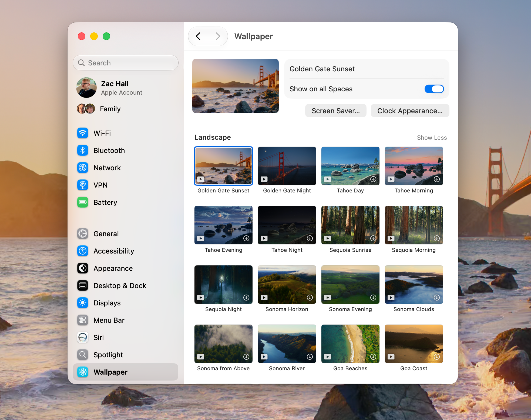
Task: Choose the Tahoe Morning wallpaper thumbnail
Action: click(414, 166)
